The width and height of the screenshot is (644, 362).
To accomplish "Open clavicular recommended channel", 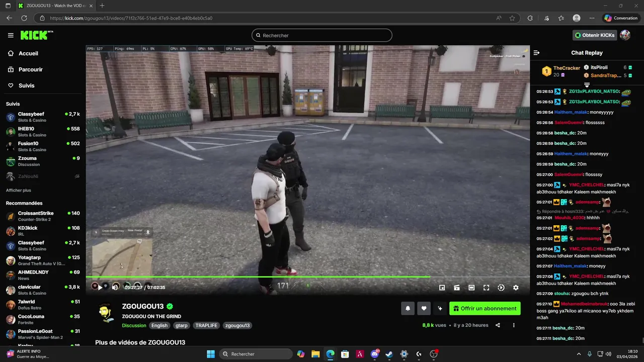I will pyautogui.click(x=43, y=290).
